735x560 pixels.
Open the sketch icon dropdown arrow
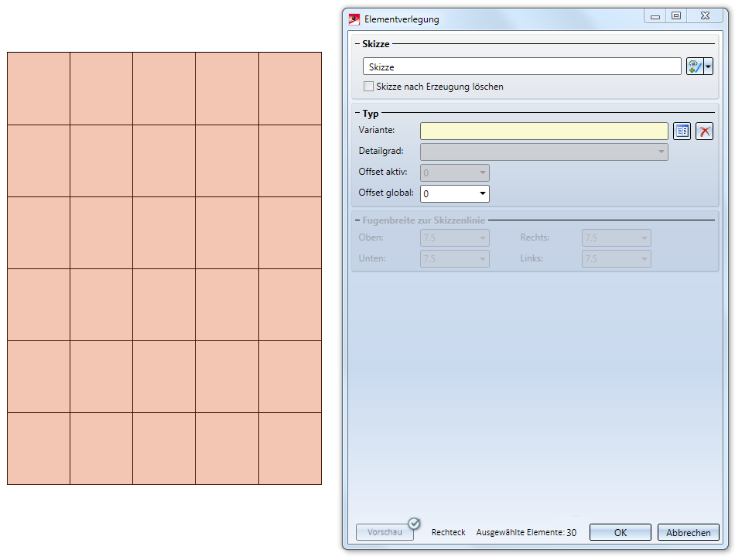(708, 67)
